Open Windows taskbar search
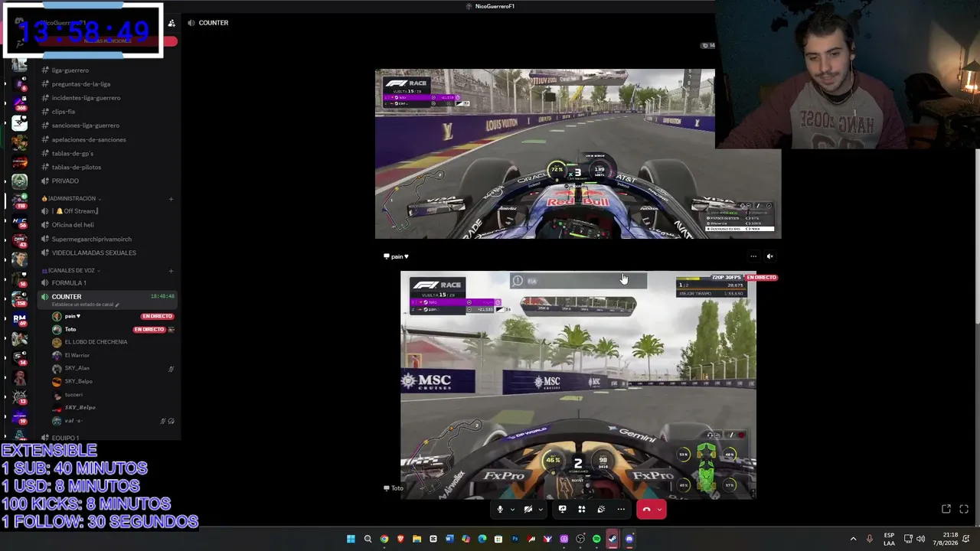980x551 pixels. point(367,539)
